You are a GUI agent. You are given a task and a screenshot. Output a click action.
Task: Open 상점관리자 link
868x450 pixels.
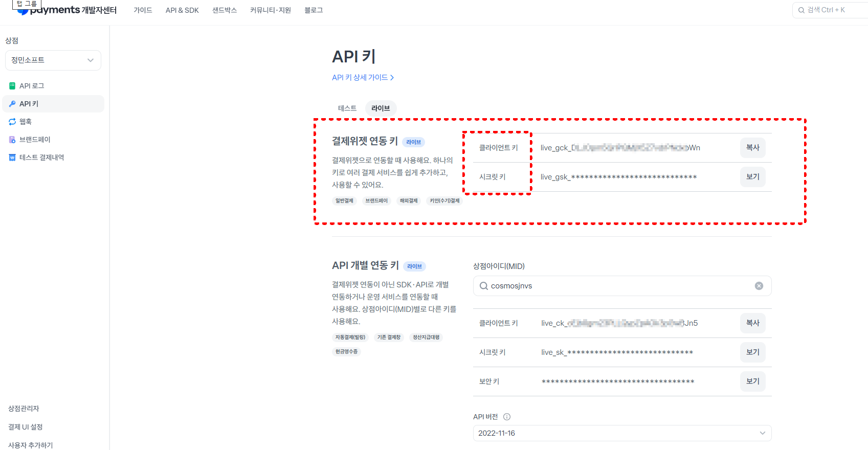coord(24,409)
